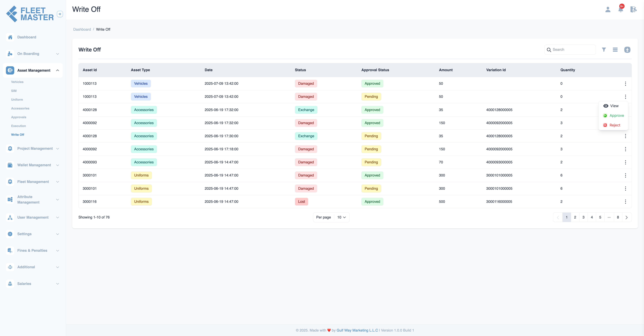Open the filter funnel icon
This screenshot has height=336, width=644.
[x=604, y=49]
